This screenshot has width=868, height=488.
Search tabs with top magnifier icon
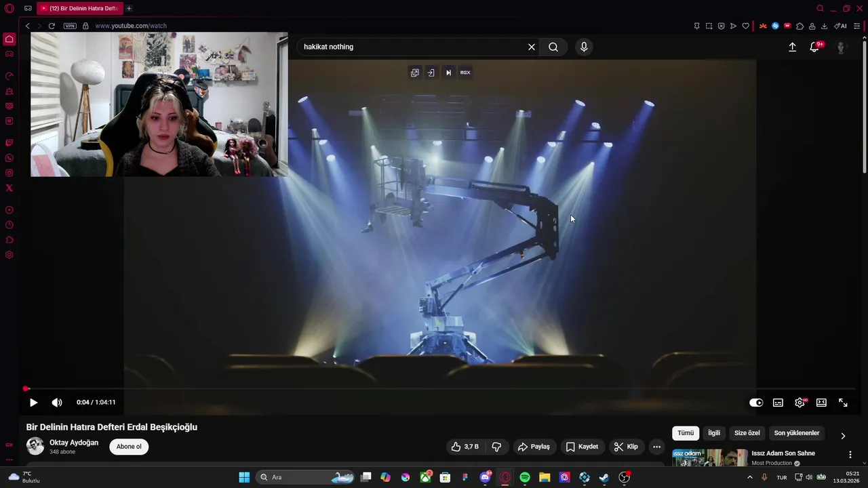click(820, 9)
